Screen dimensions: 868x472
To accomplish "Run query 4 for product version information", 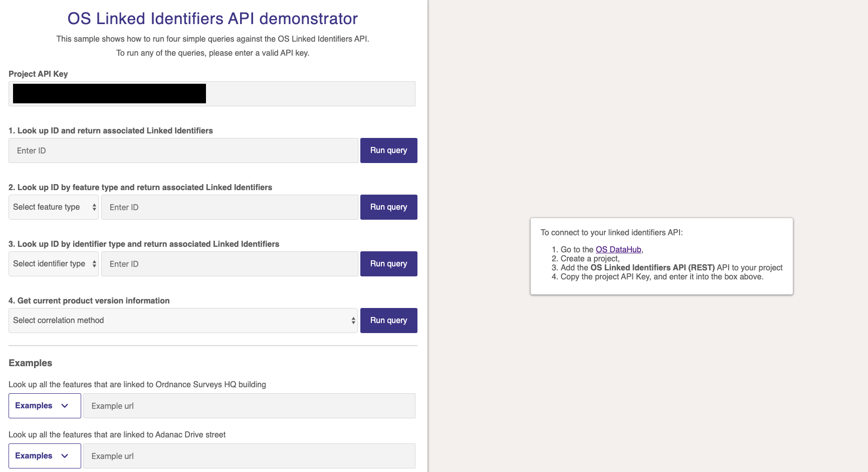I will (x=388, y=321).
